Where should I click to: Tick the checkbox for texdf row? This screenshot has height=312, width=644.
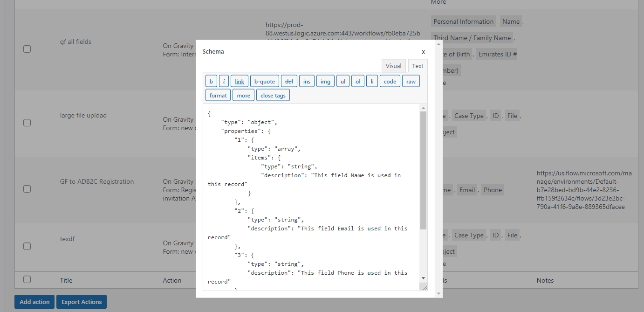tap(27, 246)
